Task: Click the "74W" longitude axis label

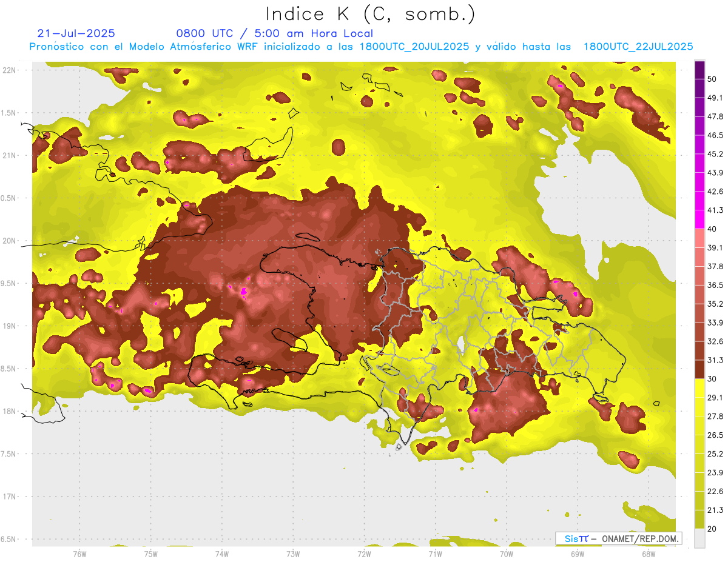Action: (x=222, y=553)
